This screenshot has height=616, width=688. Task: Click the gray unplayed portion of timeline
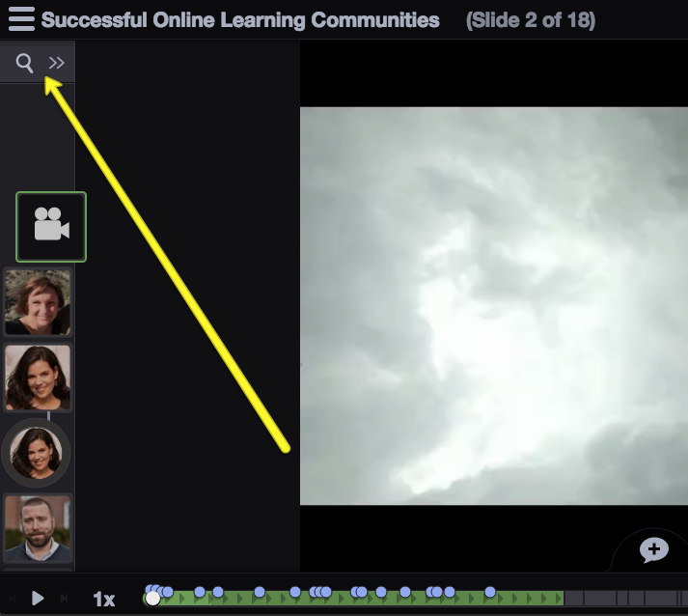625,599
